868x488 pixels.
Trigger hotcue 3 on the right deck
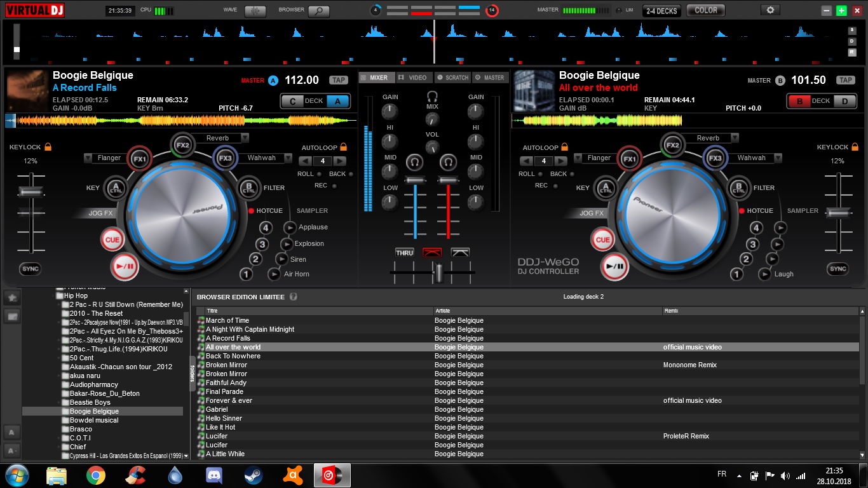(753, 244)
